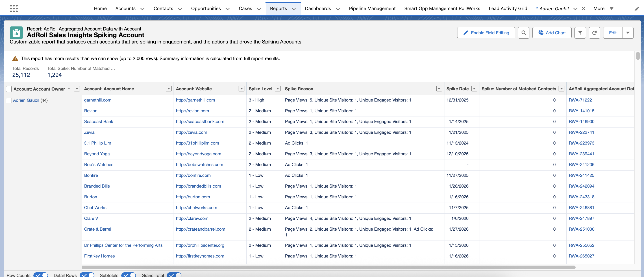
Task: Close the Adrien Gaubil tab with X
Action: coord(583,9)
